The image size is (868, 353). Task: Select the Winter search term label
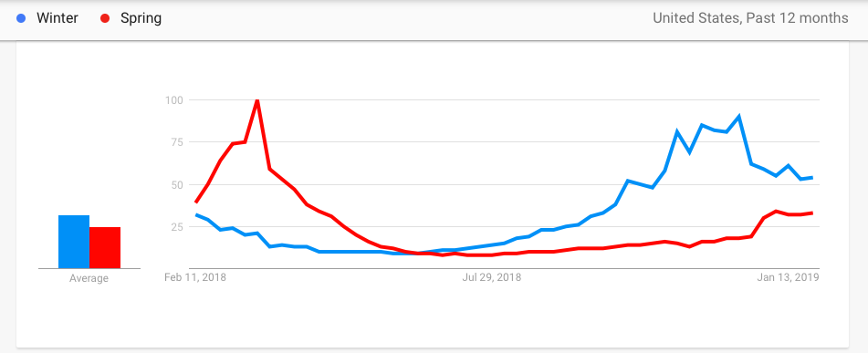(57, 18)
